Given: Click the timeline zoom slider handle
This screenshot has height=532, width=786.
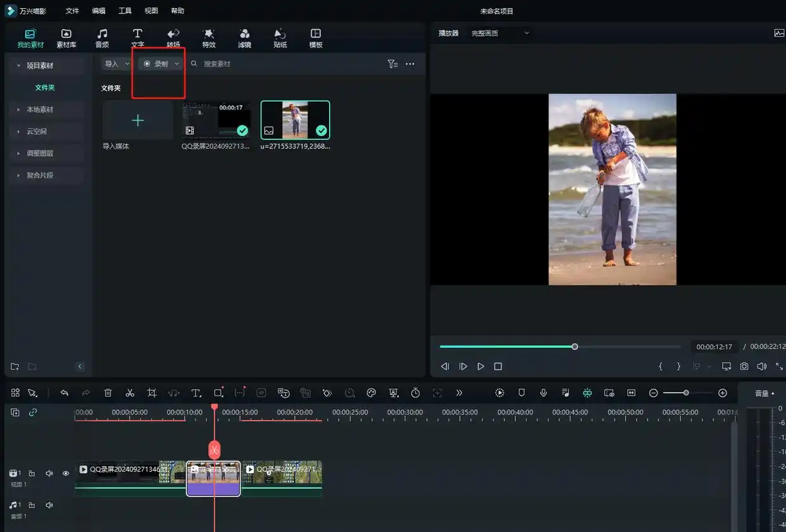Looking at the screenshot, I should point(686,393).
